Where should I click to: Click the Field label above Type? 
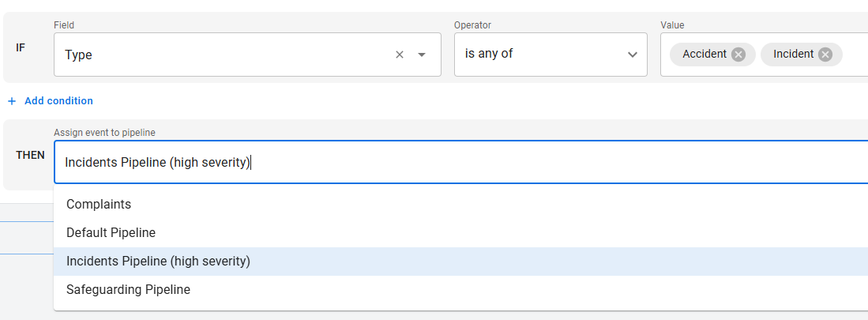[64, 25]
